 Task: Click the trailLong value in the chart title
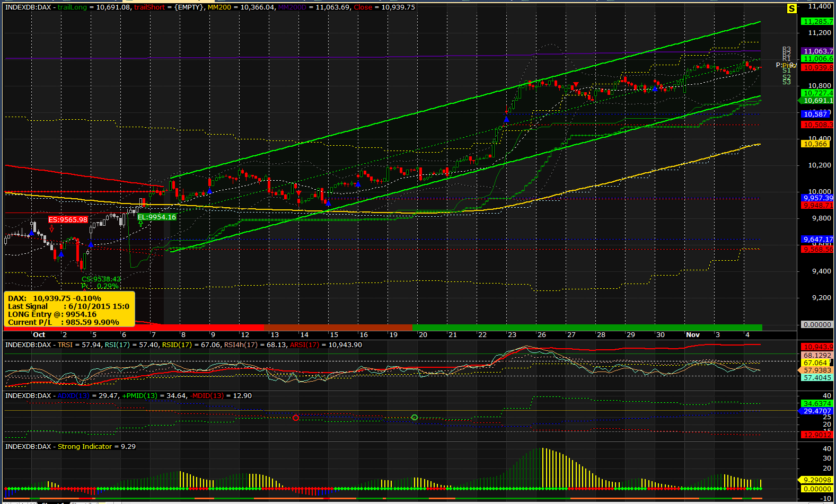94,7
